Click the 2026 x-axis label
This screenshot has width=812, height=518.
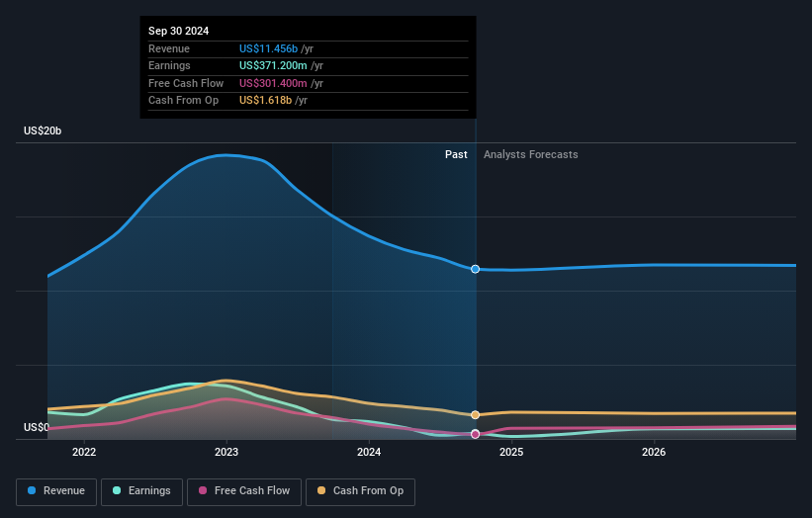point(654,452)
